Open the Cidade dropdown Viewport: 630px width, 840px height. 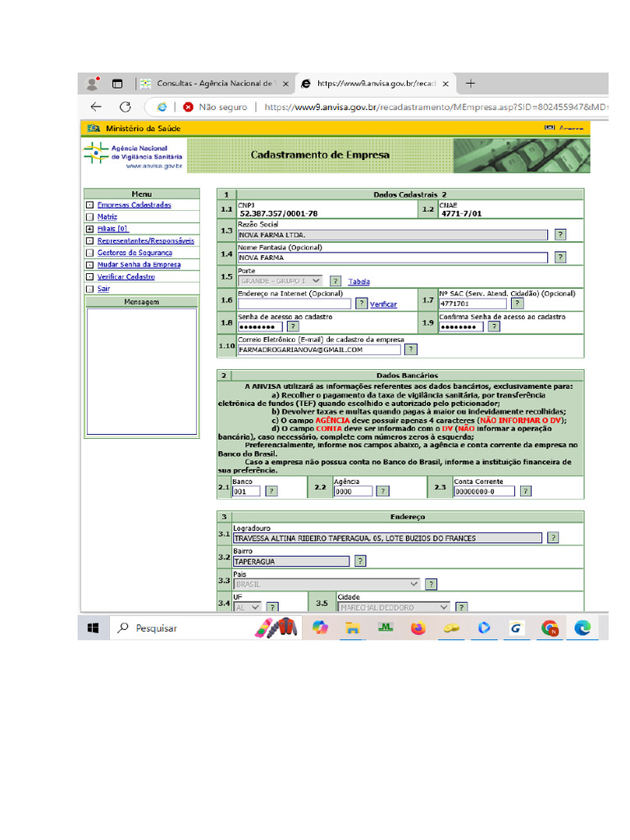click(x=394, y=608)
